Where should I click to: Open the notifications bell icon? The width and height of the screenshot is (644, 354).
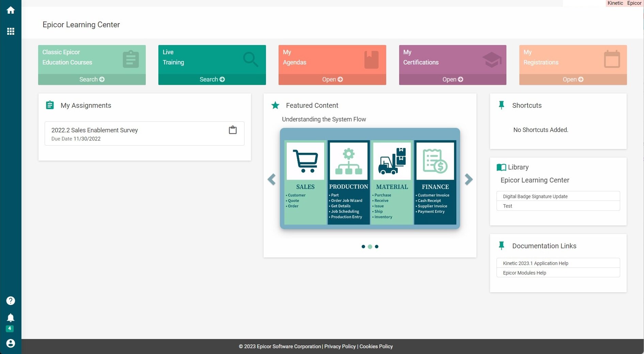pos(11,318)
